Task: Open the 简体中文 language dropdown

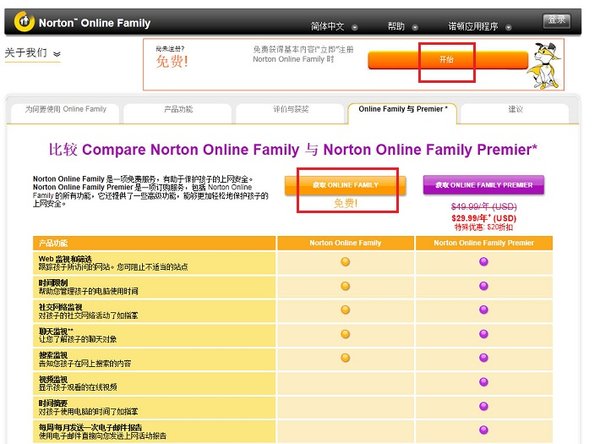Action: point(334,26)
